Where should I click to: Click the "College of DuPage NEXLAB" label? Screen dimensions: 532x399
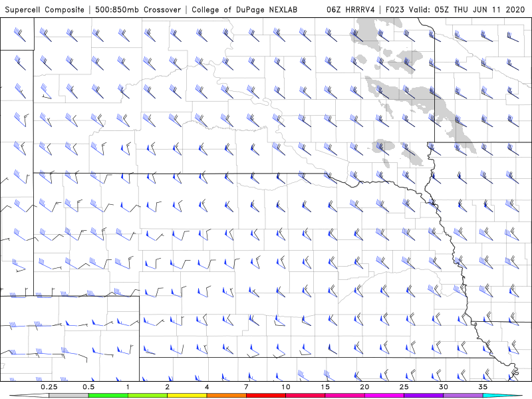click(x=244, y=9)
